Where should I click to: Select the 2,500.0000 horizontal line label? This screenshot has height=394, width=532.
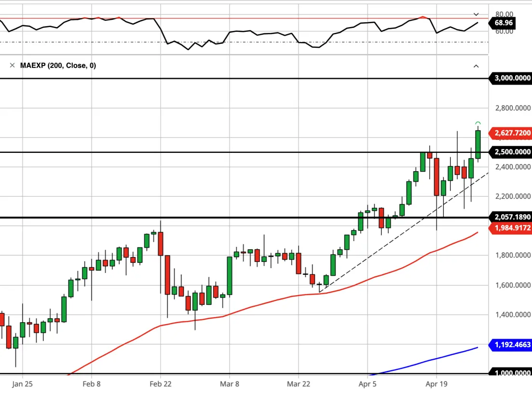[x=511, y=152]
